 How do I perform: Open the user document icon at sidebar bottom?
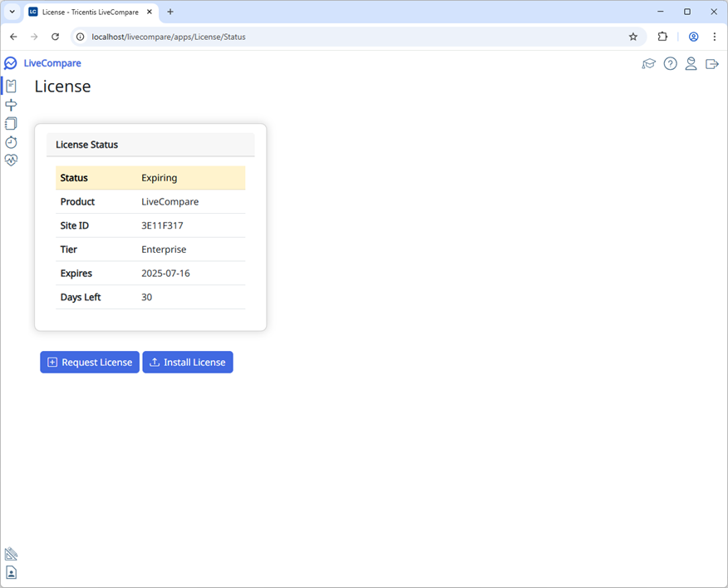(x=11, y=572)
